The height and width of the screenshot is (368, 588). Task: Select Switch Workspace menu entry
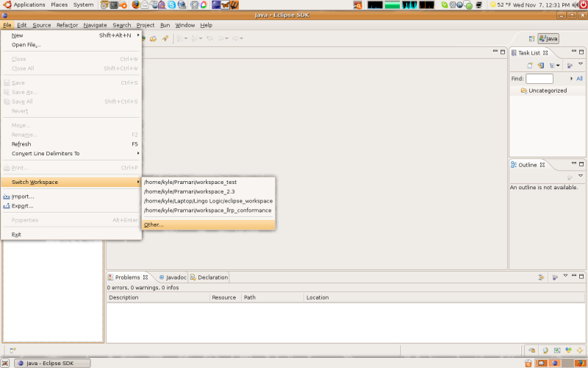tap(71, 182)
